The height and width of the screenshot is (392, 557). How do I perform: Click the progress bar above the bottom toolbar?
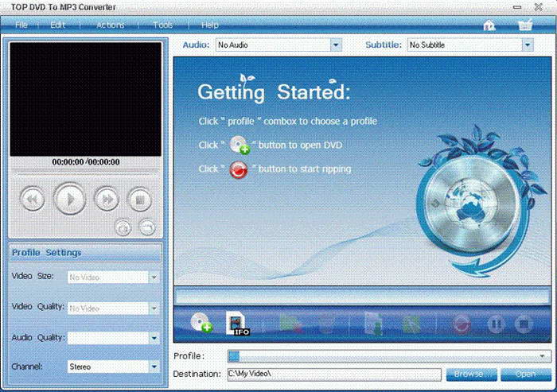click(362, 296)
